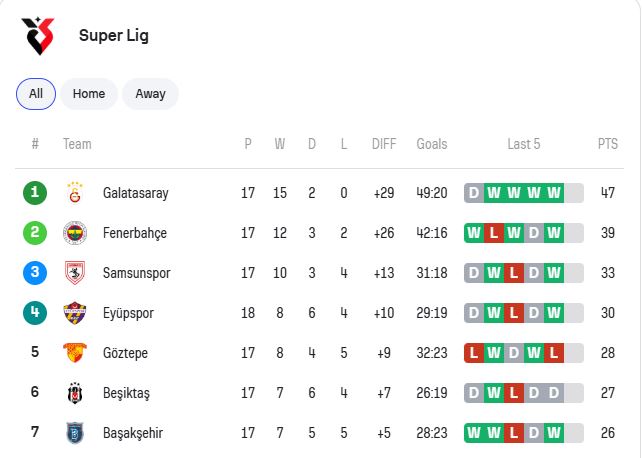643x458 pixels.
Task: Click Galatasaray's first gray D result badge
Action: (x=474, y=193)
